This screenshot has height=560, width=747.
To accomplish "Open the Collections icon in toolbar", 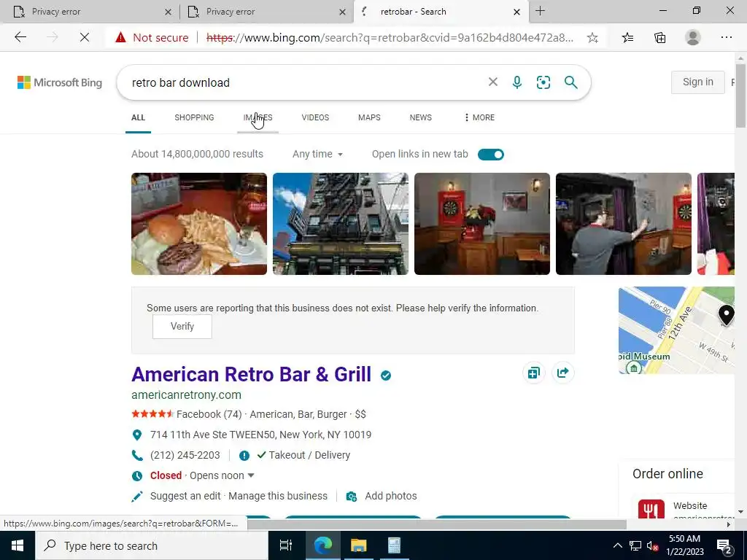I will pyautogui.click(x=659, y=38).
